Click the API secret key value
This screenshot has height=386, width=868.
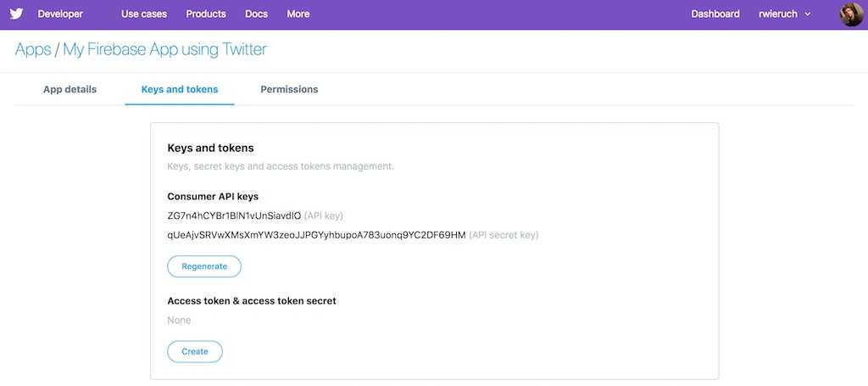tap(316, 235)
